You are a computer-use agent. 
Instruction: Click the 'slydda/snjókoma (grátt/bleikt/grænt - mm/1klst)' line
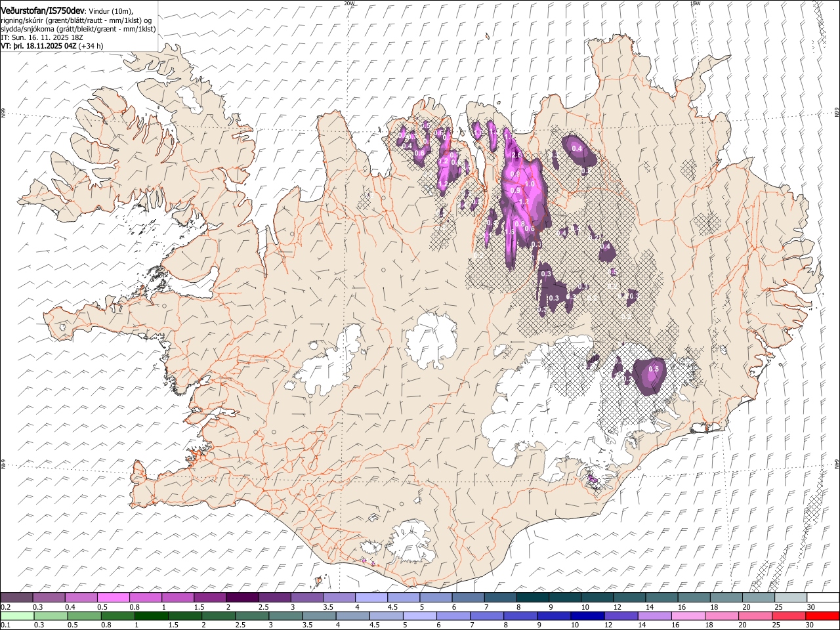click(x=78, y=29)
